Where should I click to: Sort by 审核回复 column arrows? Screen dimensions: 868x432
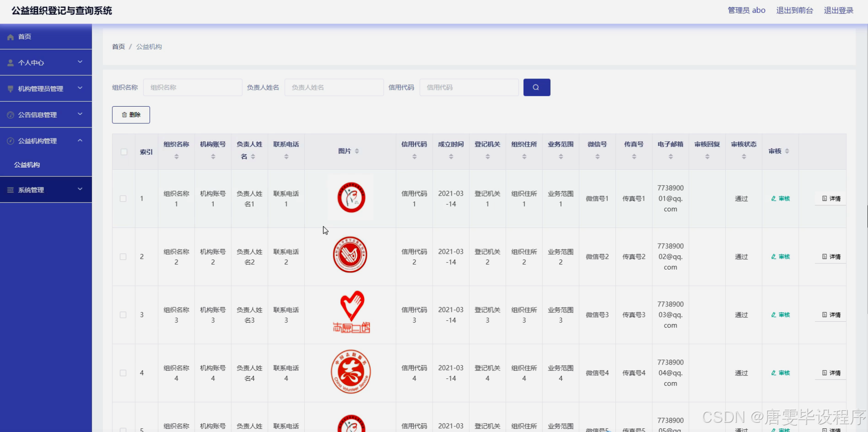707,157
